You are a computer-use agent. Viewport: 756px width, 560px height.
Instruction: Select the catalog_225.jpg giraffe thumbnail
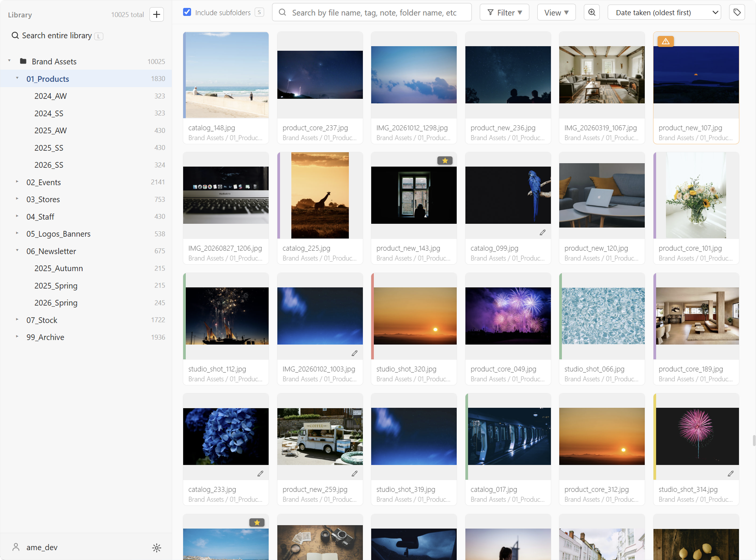coord(320,195)
